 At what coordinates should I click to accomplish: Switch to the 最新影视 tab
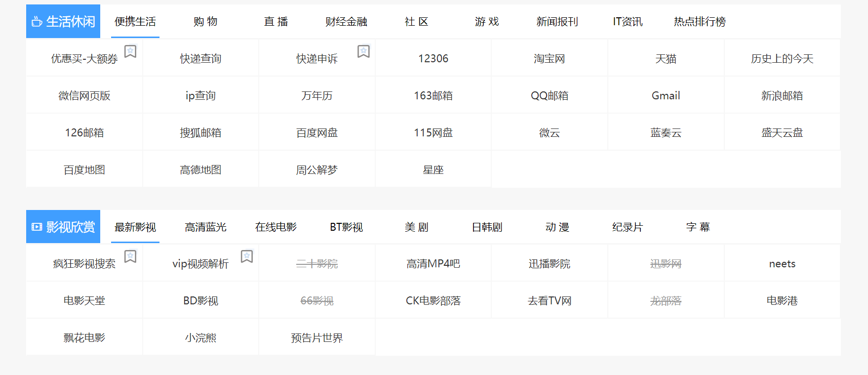pyautogui.click(x=135, y=227)
